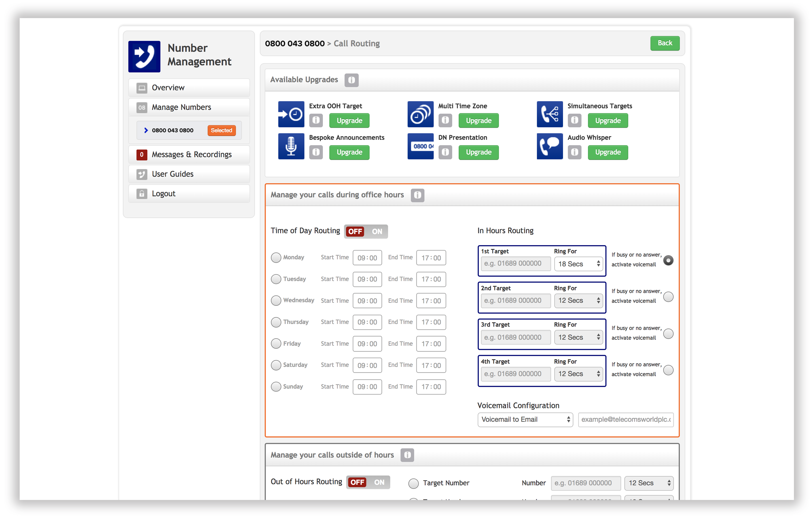The width and height of the screenshot is (812, 519).
Task: Click the Overview monitor icon
Action: 142,88
